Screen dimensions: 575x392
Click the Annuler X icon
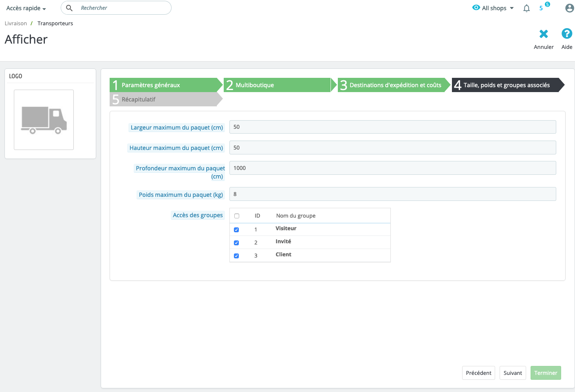coord(544,34)
